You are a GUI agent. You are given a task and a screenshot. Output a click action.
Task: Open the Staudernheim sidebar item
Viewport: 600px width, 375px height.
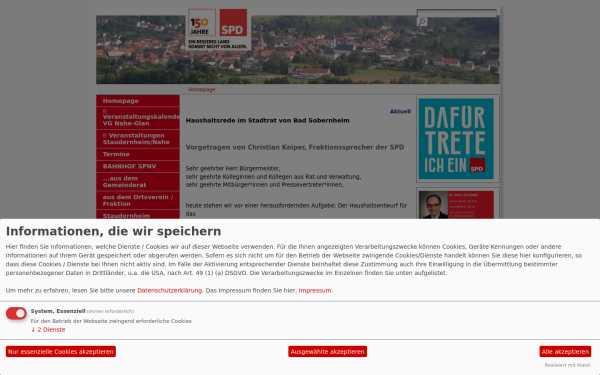click(x=138, y=215)
